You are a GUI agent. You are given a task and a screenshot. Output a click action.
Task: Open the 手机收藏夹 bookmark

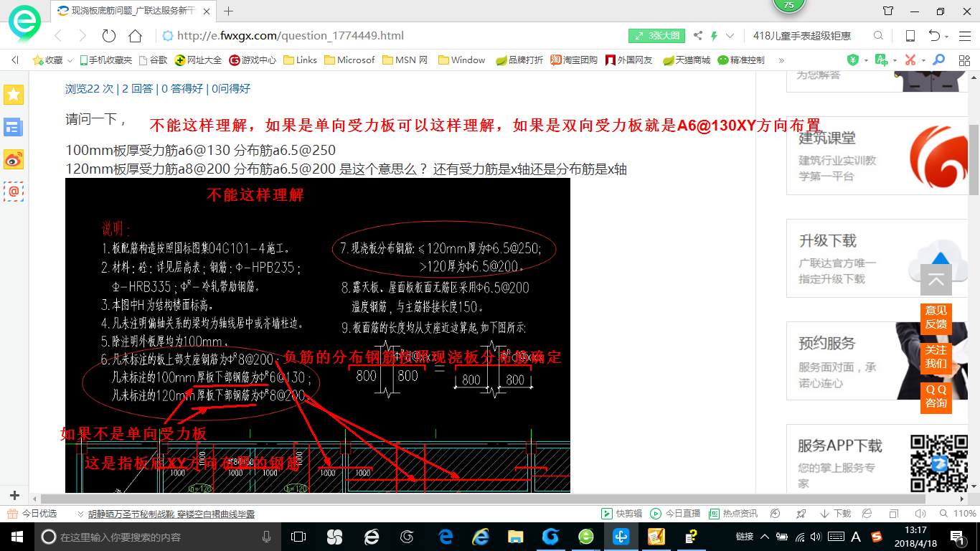pyautogui.click(x=105, y=60)
